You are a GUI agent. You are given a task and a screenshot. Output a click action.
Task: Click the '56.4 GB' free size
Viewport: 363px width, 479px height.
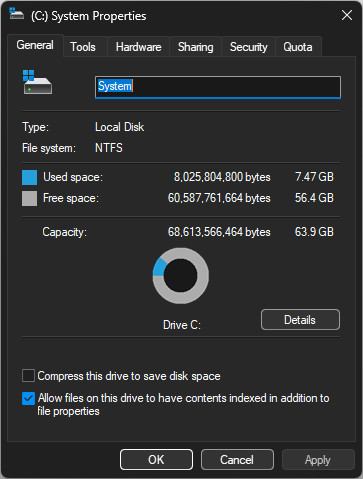314,198
